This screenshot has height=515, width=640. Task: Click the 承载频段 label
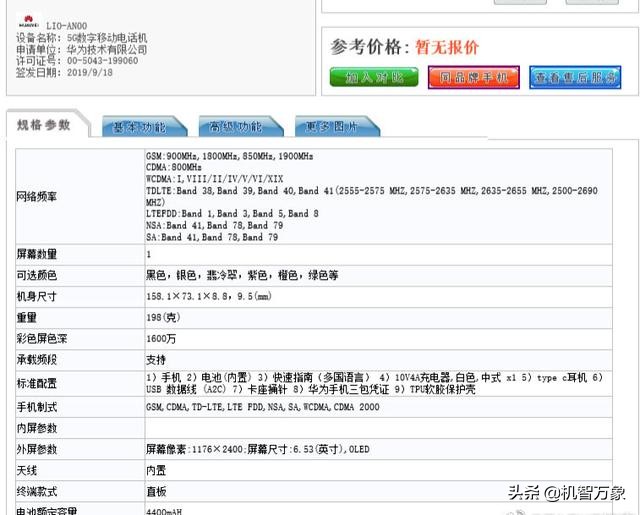point(37,360)
